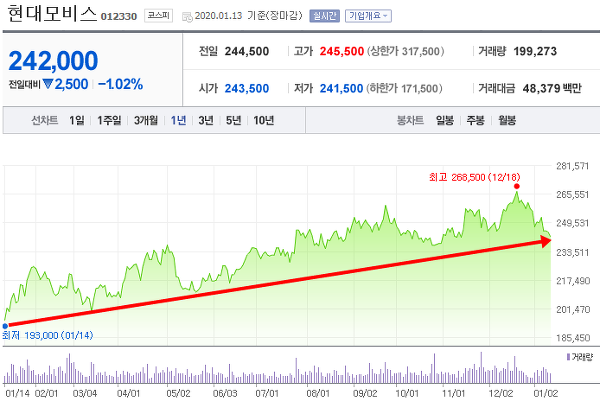Screen dimensions: 600x401
Task: Select the 1주일 line chart tab
Action: 109,121
